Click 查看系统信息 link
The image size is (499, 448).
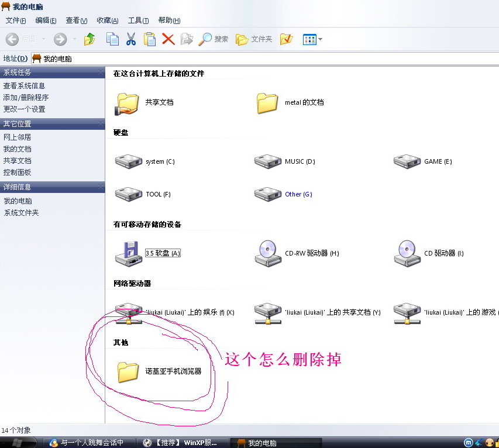pyautogui.click(x=24, y=86)
